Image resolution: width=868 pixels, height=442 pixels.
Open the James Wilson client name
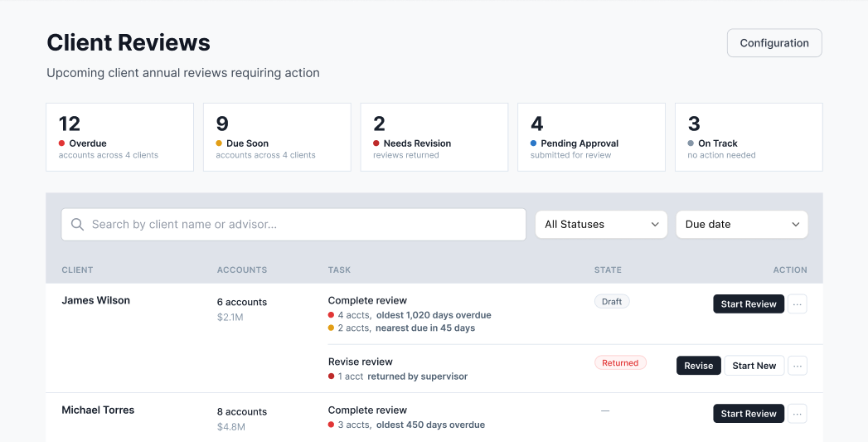(x=96, y=301)
